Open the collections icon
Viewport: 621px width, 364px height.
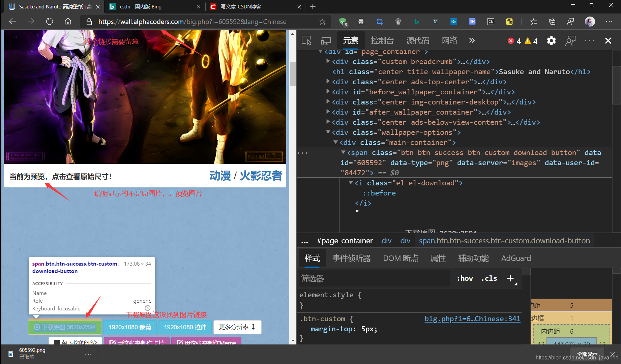point(552,22)
